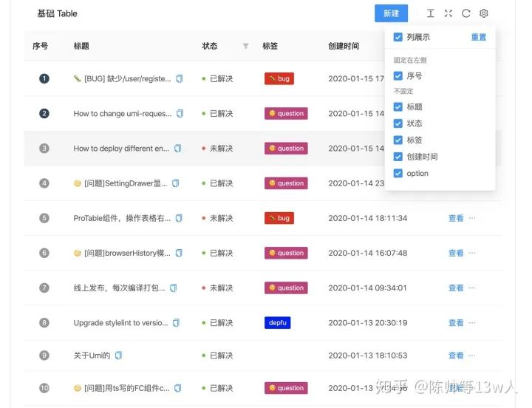Open more actions for the 关于Umi的 row
Image resolution: width=532 pixels, height=408 pixels.
472,356
